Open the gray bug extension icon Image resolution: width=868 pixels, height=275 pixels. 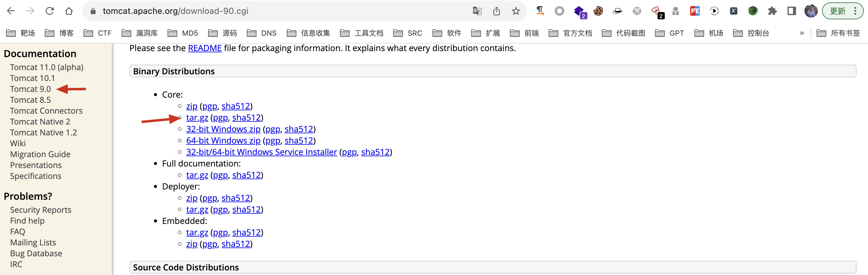676,11
